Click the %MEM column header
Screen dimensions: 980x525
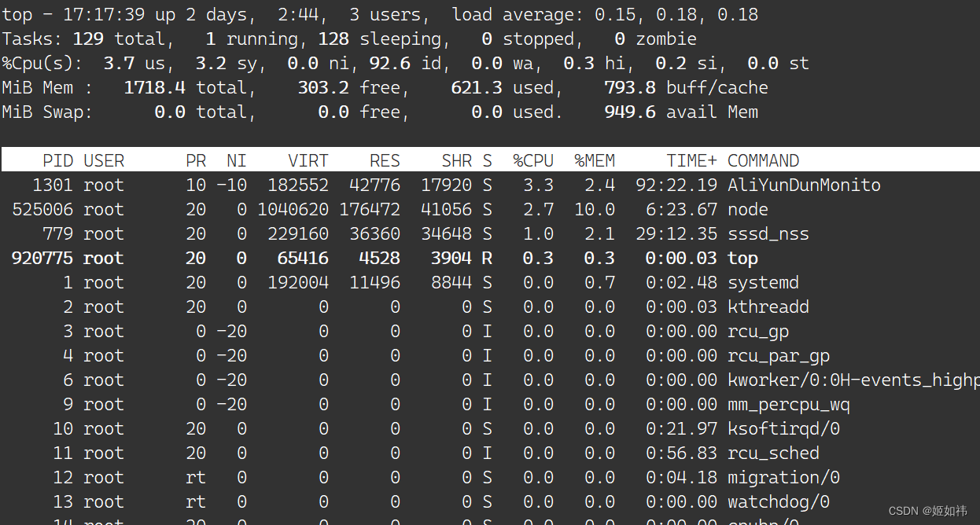(x=595, y=161)
